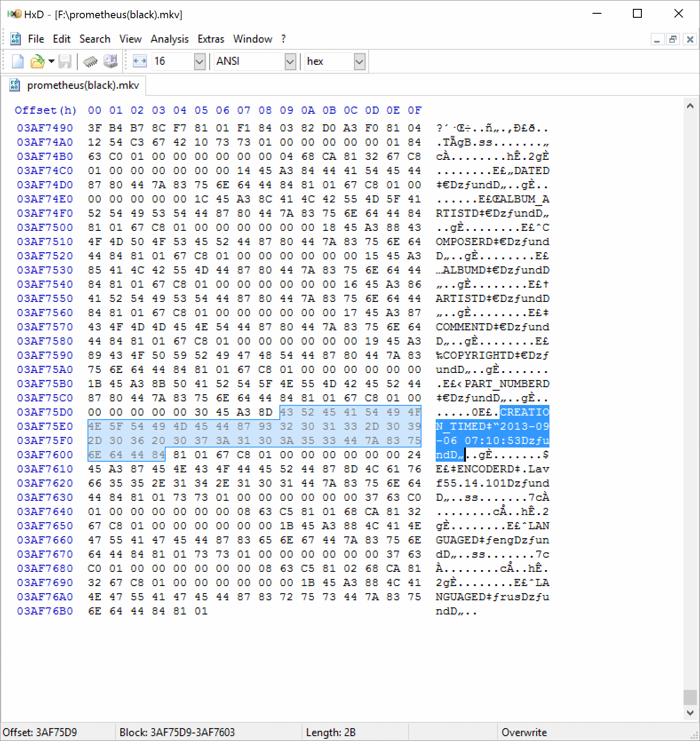Click the vertical scrollbar down arrow
This screenshot has height=741, width=700.
click(x=690, y=713)
